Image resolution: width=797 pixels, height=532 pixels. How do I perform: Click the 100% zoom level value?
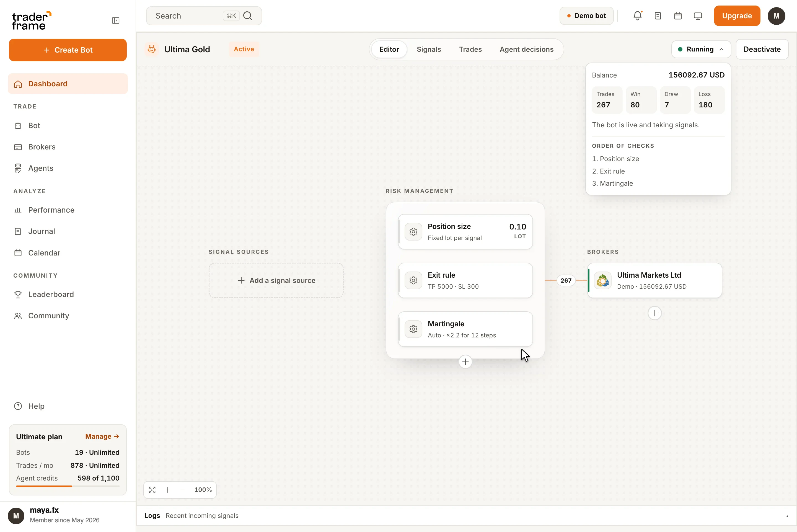click(x=203, y=490)
